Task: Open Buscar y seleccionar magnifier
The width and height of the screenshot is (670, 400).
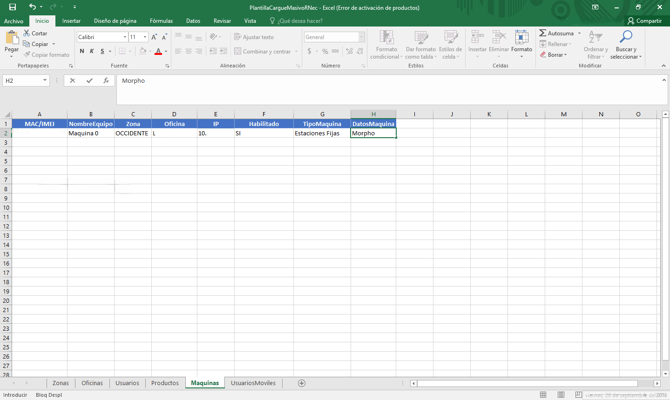Action: [626, 42]
